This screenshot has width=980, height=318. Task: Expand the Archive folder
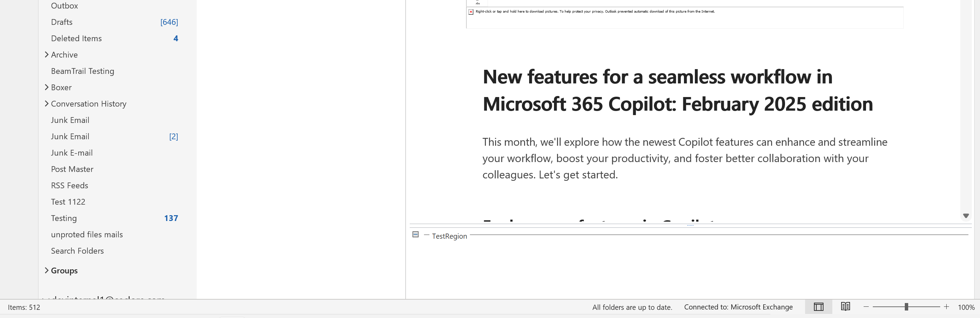click(46, 54)
